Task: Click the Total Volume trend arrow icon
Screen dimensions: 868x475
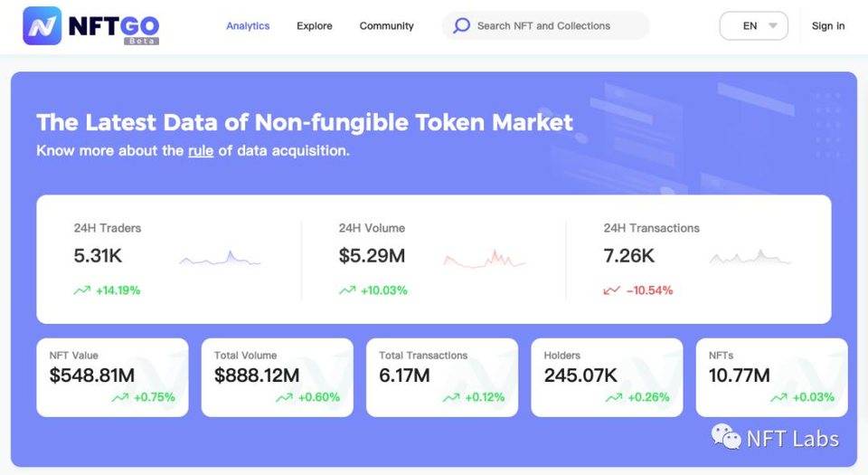Action: 285,397
